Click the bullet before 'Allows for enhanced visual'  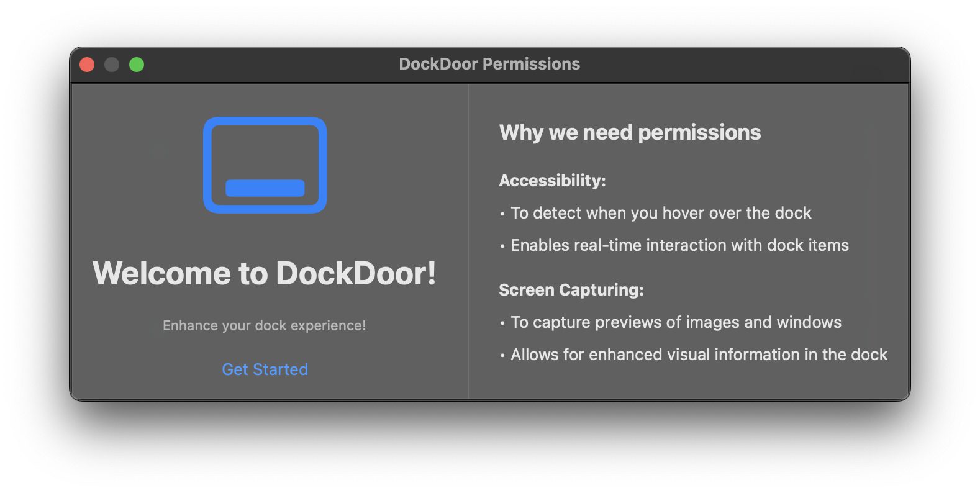click(x=502, y=356)
